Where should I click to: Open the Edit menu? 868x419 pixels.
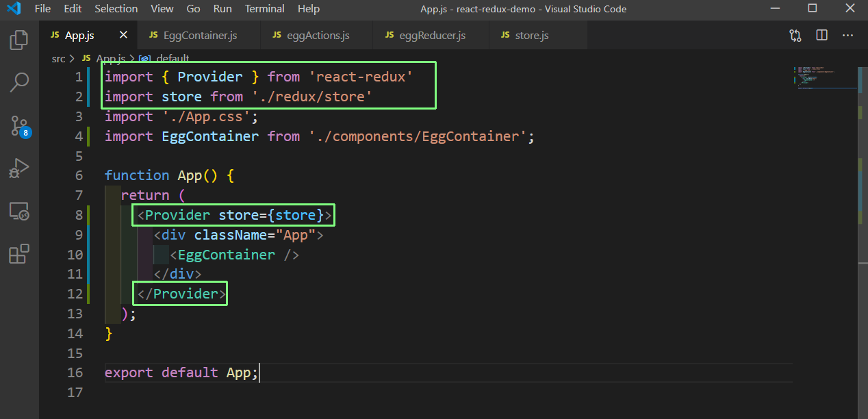[x=73, y=9]
